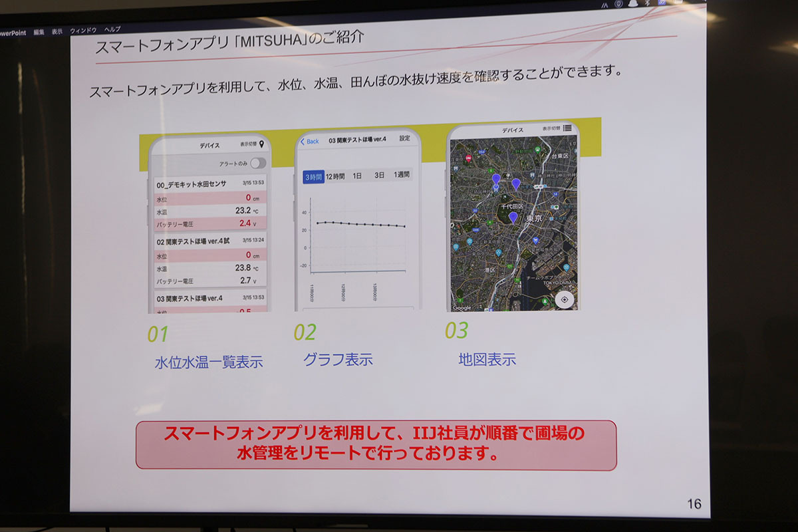Select the 3日 range tab
798x532 pixels.
[379, 175]
